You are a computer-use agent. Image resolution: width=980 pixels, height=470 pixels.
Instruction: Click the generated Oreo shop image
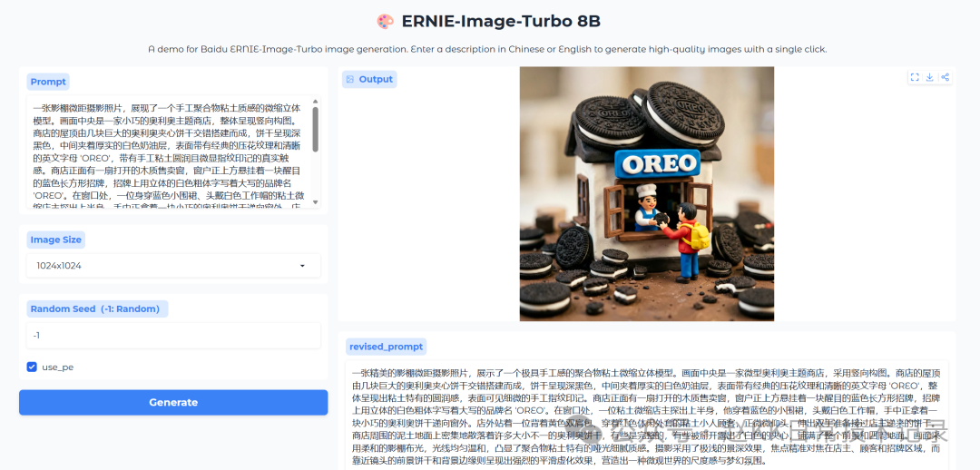pos(647,194)
